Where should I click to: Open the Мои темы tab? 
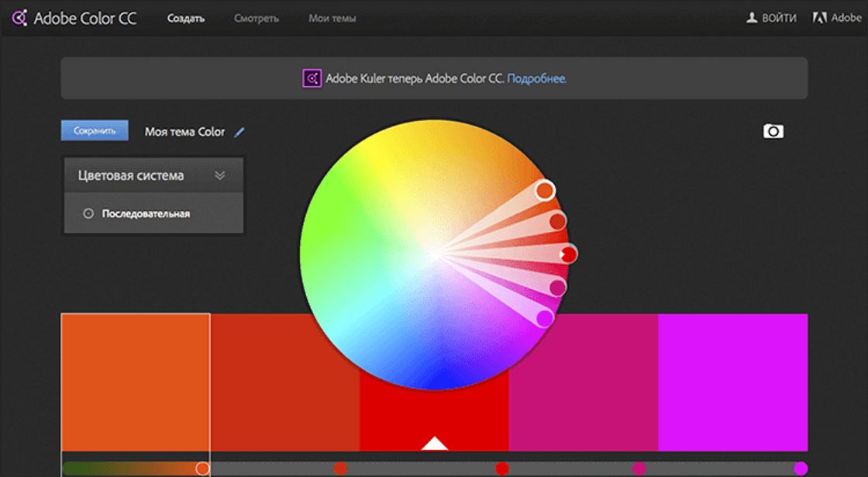(332, 19)
